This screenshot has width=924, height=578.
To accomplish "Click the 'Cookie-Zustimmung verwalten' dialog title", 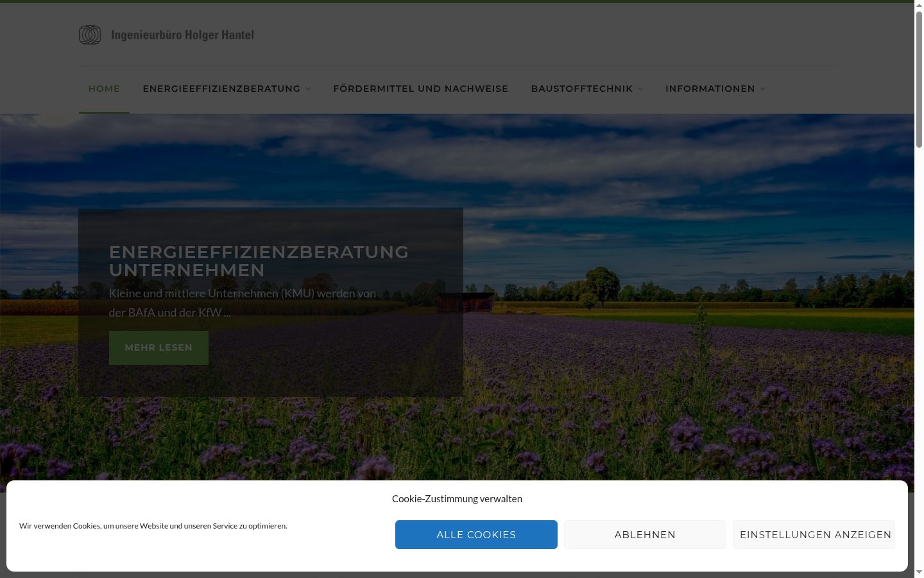I will [457, 498].
